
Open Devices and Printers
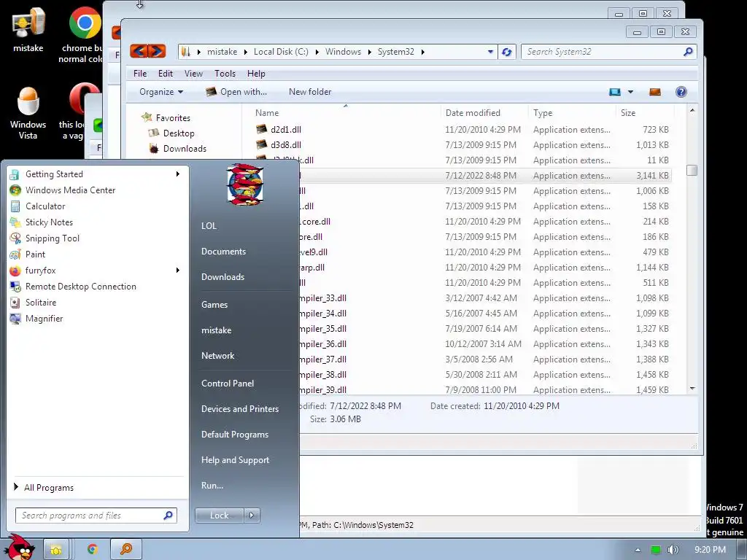click(x=239, y=409)
